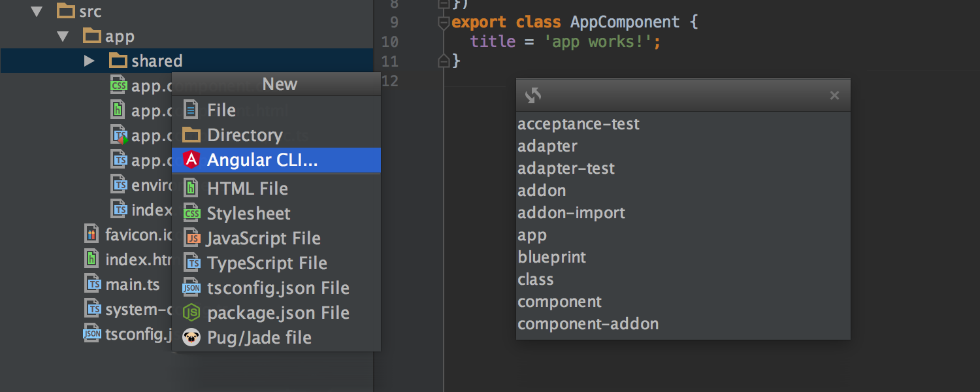
Task: Click the CSS file icon for app.component
Action: (119, 85)
